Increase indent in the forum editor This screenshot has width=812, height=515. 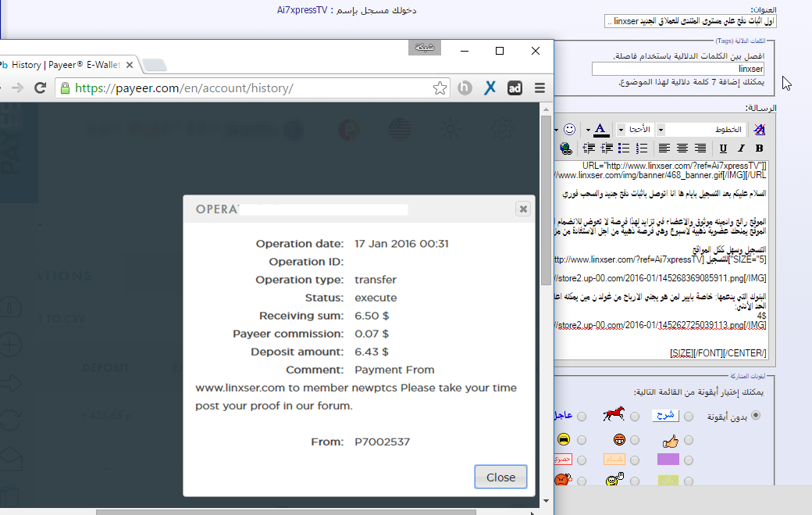point(589,148)
